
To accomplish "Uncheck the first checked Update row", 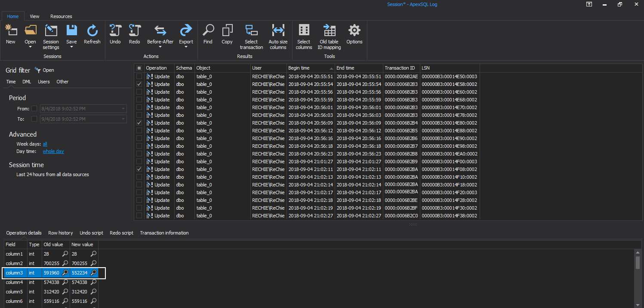I will (139, 84).
